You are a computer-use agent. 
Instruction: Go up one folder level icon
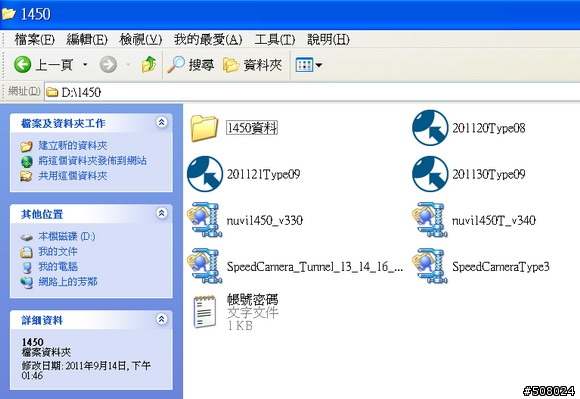pos(149,64)
